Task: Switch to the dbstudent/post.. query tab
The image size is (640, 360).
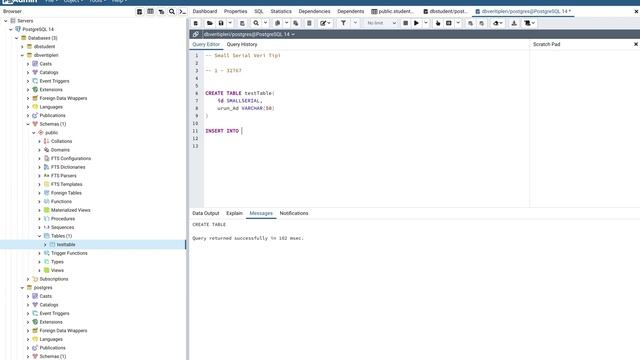Action: tap(445, 11)
